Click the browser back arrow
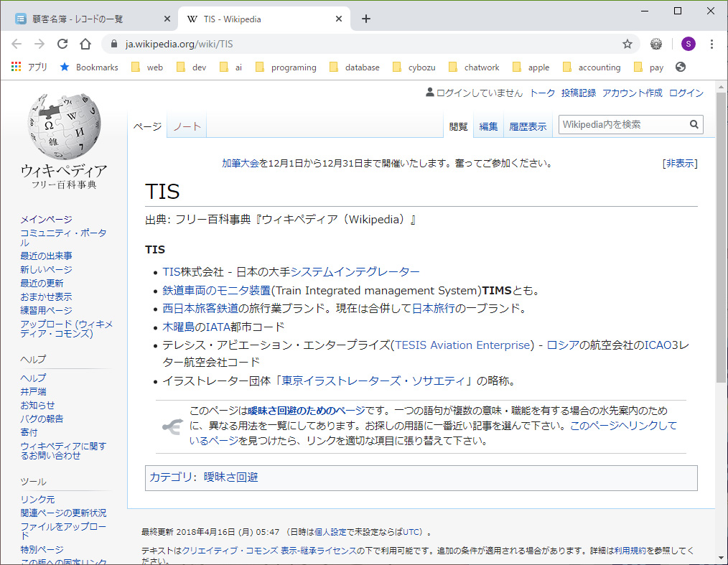The height and width of the screenshot is (565, 728). [17, 44]
